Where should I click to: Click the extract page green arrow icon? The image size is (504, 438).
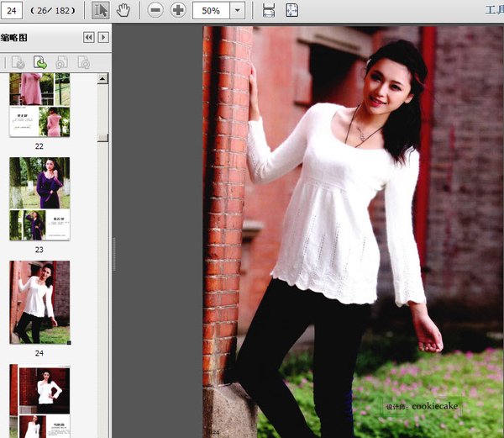pos(39,62)
